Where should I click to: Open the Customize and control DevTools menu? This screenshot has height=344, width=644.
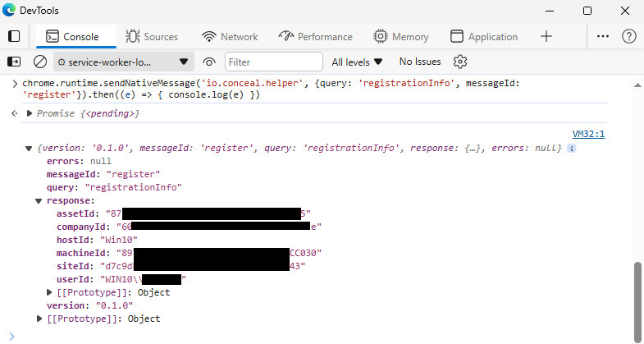click(x=602, y=37)
